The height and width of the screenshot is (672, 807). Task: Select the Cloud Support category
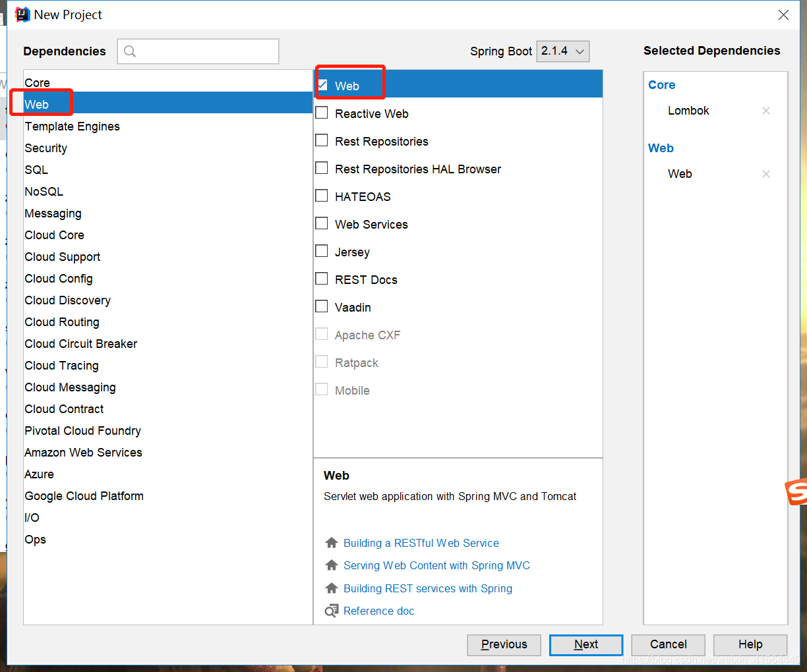(x=168, y=256)
